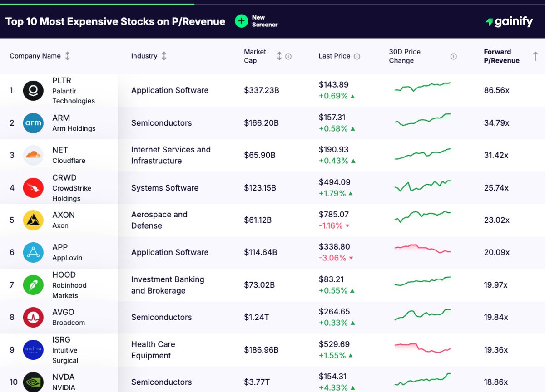This screenshot has width=545, height=392.
Task: Click $337.23B market cap value
Action: (262, 90)
